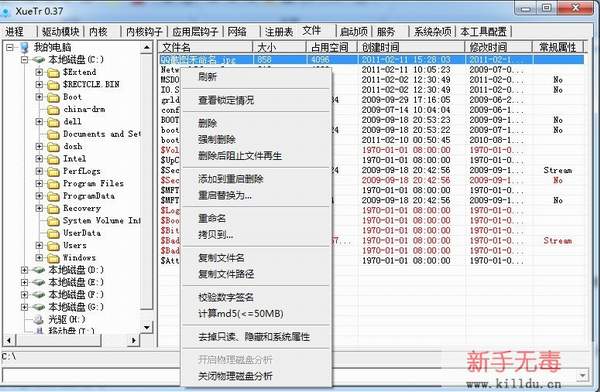
Task: Choose 关闭物理磁盘分析 menu entry
Action: (x=256, y=376)
